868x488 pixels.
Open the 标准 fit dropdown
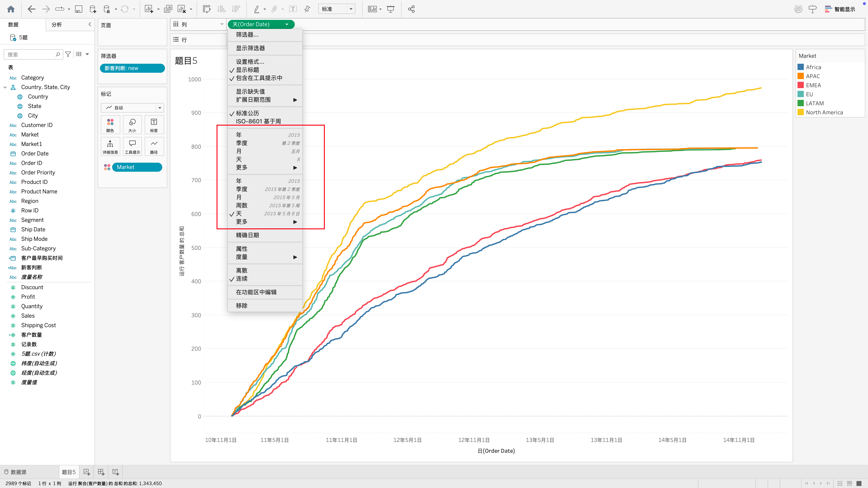pos(337,9)
